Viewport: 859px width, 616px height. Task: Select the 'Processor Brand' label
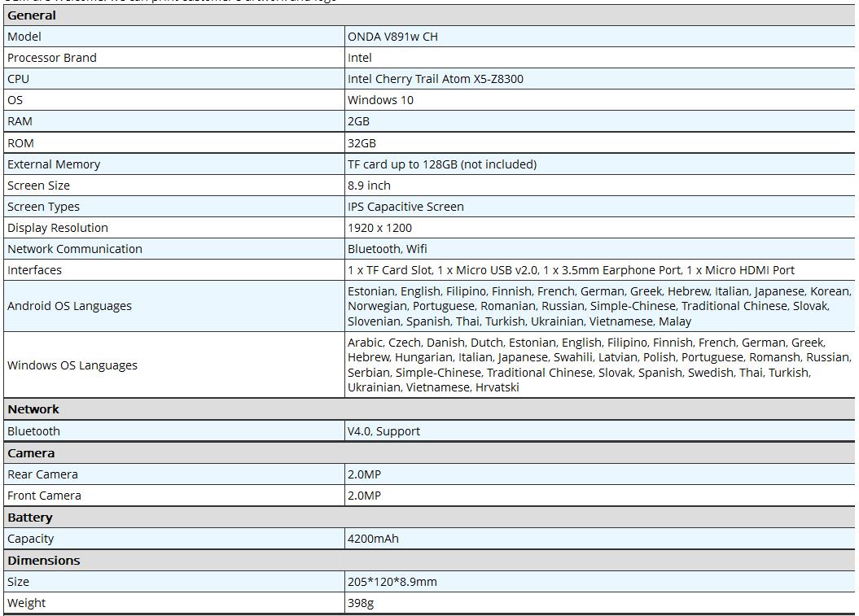pos(52,58)
